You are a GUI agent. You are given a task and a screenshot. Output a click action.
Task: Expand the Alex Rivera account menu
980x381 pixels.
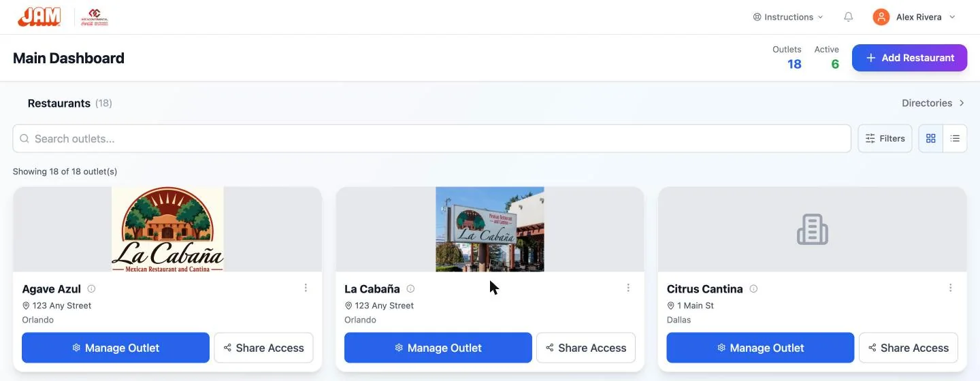point(915,17)
